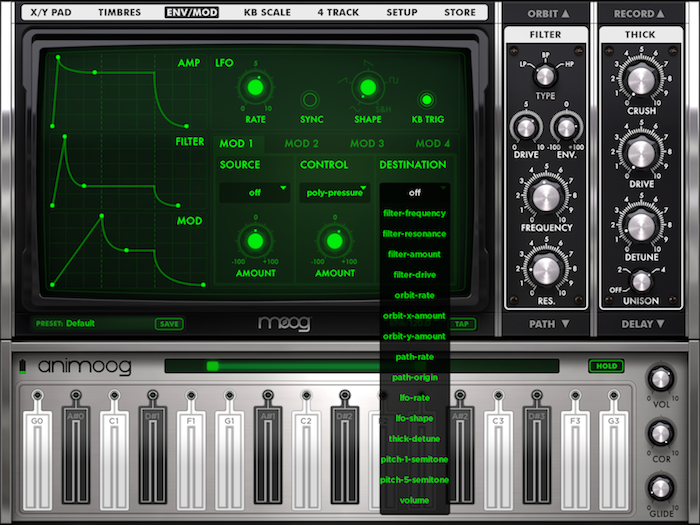This screenshot has height=525, width=700.
Task: Choose filter-resonance from destination list
Action: pyautogui.click(x=415, y=234)
